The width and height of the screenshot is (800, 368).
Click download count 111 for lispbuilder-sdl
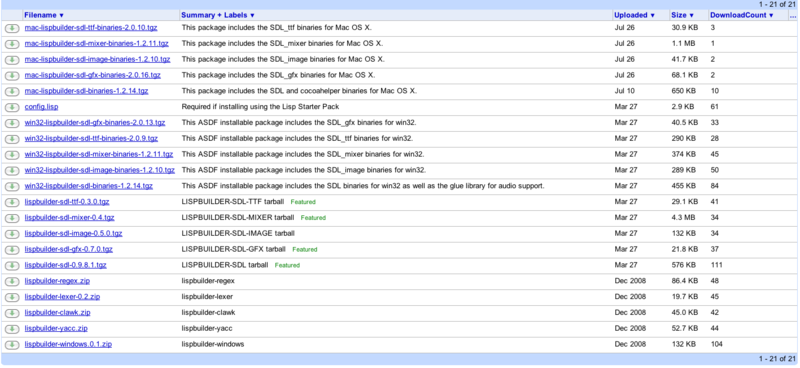point(716,265)
